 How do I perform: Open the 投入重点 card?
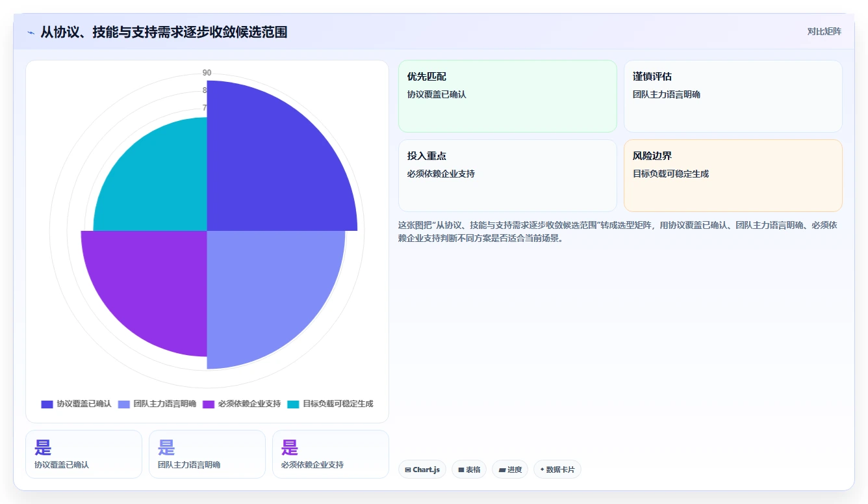pos(507,176)
